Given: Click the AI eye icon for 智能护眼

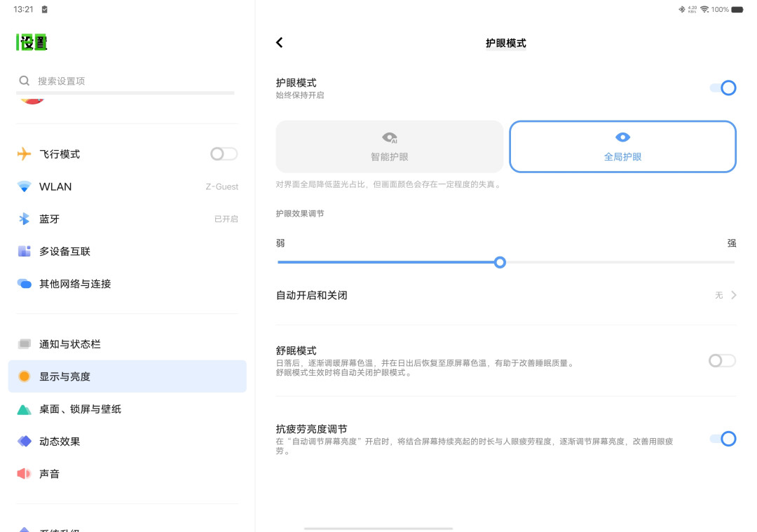Looking at the screenshot, I should (x=390, y=138).
